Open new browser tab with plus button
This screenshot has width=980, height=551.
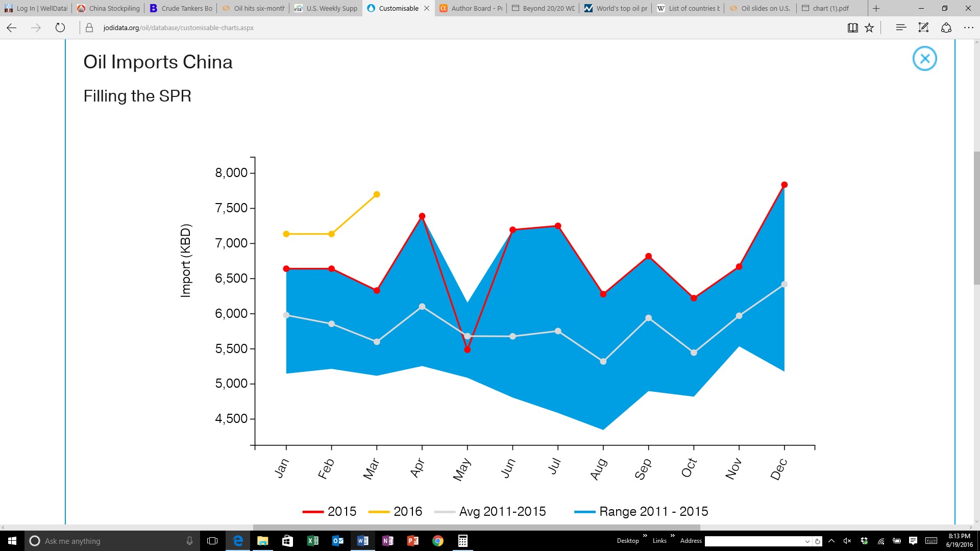(876, 8)
